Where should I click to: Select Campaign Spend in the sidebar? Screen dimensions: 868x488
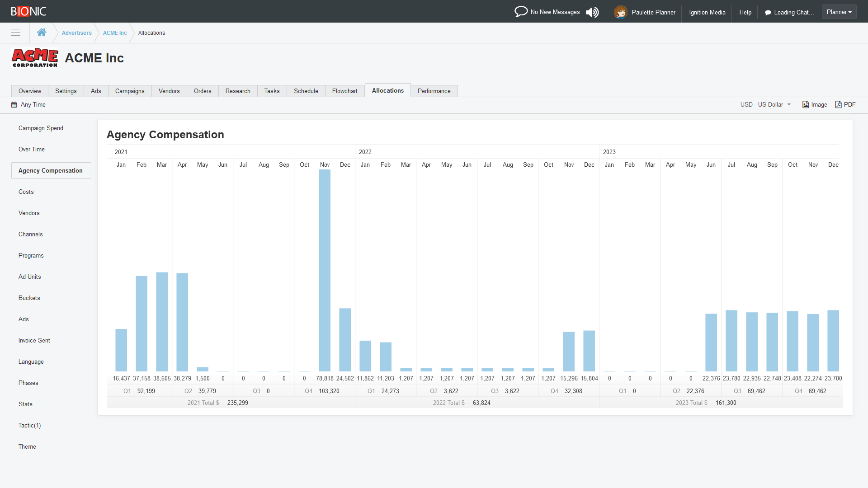click(x=41, y=128)
